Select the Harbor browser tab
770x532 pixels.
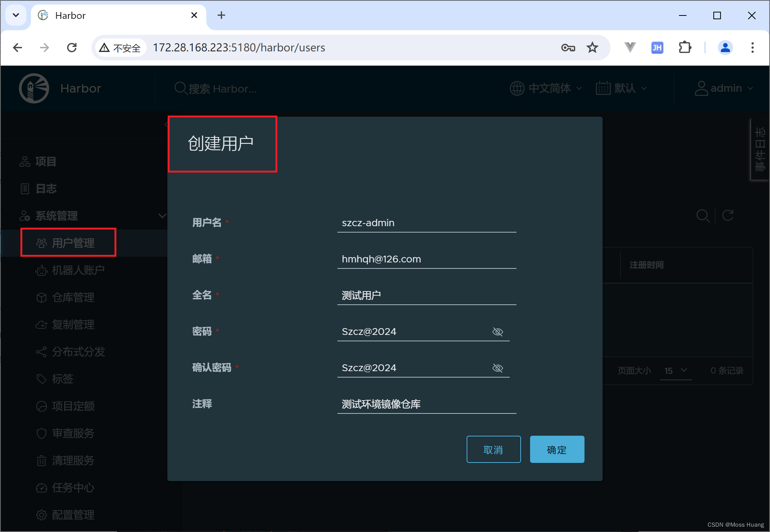119,16
